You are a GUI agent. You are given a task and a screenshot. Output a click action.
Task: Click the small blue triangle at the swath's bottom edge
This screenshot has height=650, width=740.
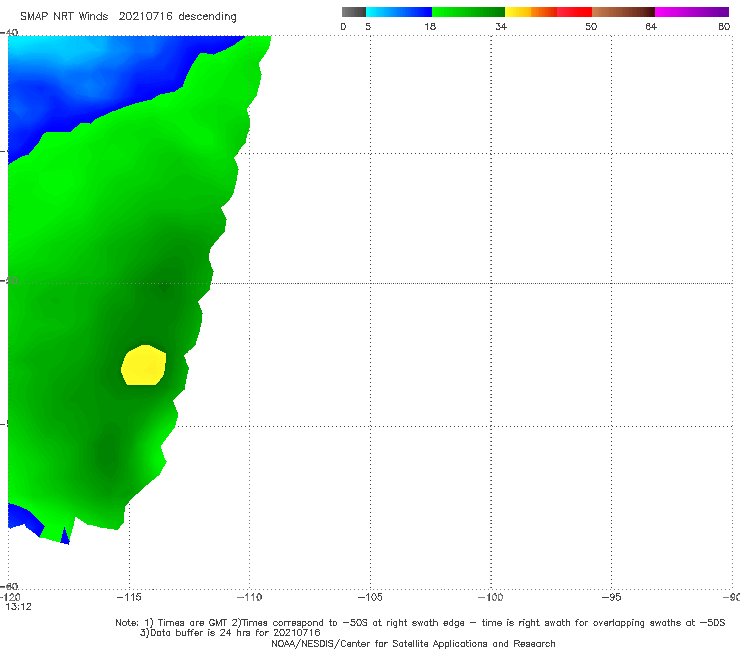[65, 536]
